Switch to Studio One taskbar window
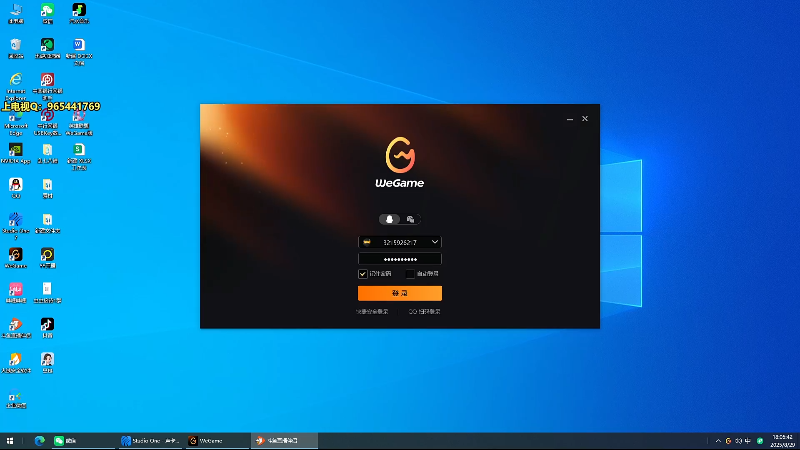800x450 pixels. tap(150, 441)
